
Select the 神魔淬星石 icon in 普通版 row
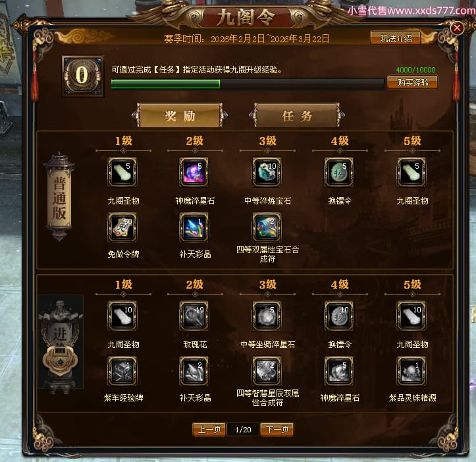194,172
